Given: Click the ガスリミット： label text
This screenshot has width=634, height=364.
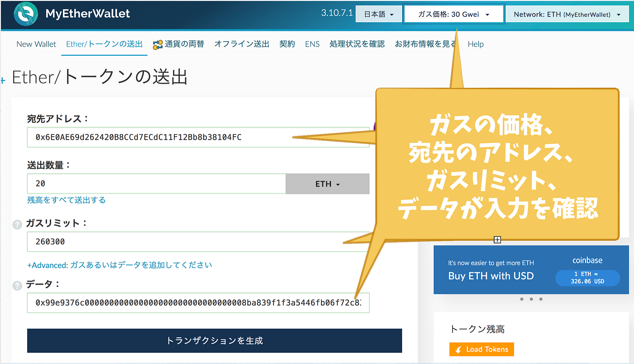Looking at the screenshot, I should tap(56, 223).
